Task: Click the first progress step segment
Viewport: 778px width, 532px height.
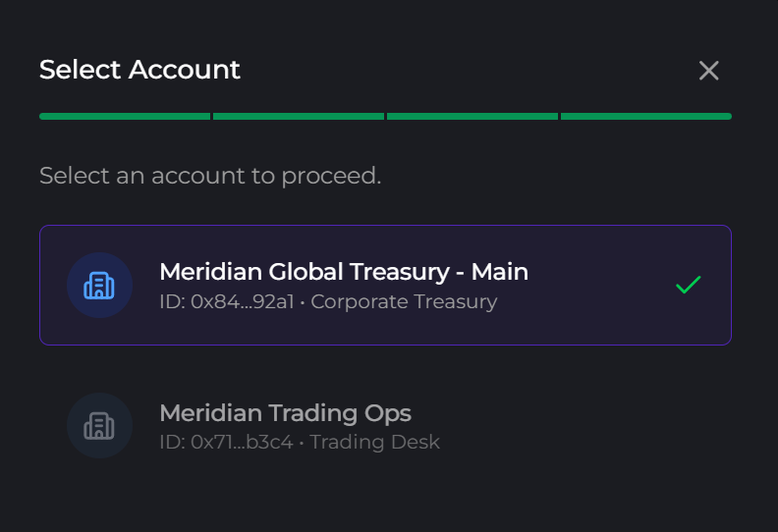Action: (125, 117)
